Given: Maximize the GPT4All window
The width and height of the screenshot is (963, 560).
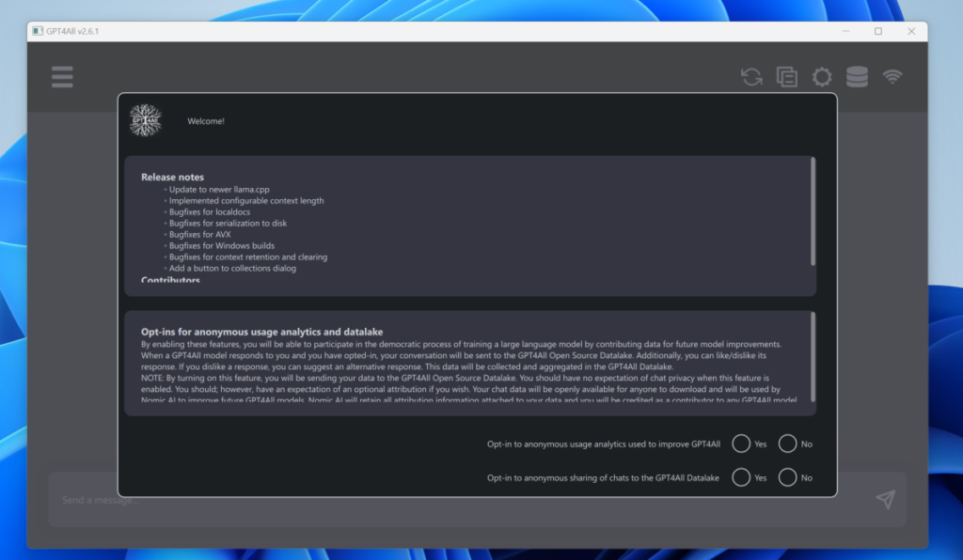Looking at the screenshot, I should (878, 31).
